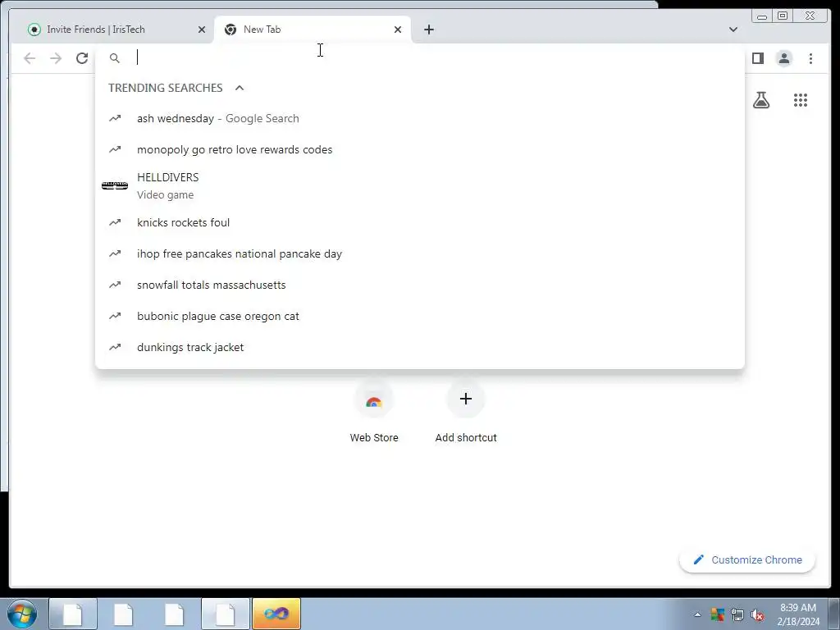Open the first blank document taskbar item
Image resolution: width=840 pixels, height=630 pixels.
coord(73,614)
